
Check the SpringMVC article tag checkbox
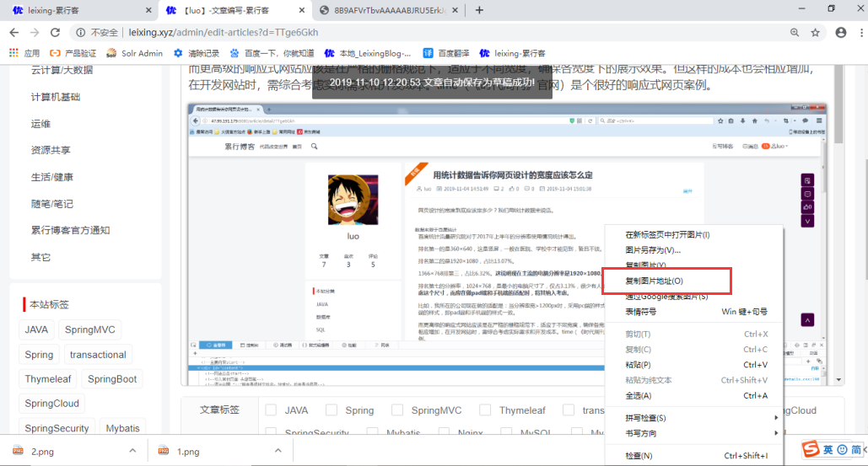click(397, 410)
